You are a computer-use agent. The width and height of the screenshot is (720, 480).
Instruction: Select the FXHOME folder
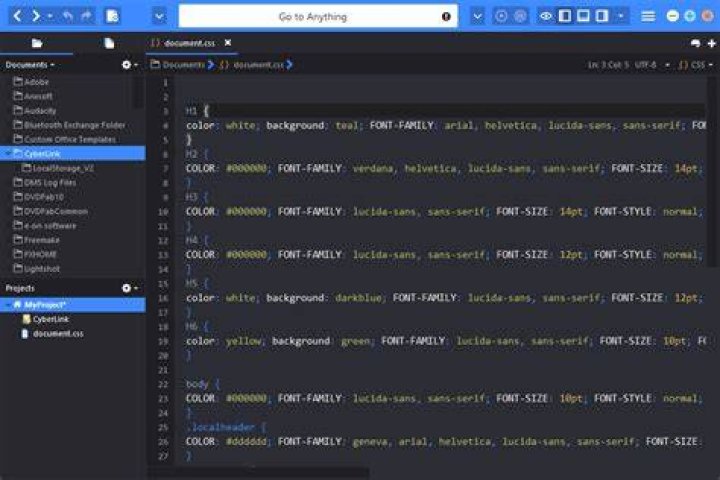coord(35,254)
